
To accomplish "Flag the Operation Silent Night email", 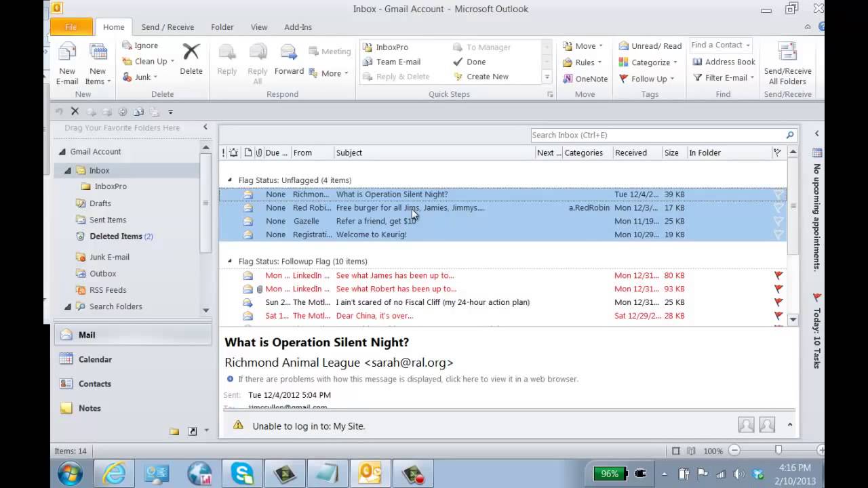I will [x=778, y=195].
